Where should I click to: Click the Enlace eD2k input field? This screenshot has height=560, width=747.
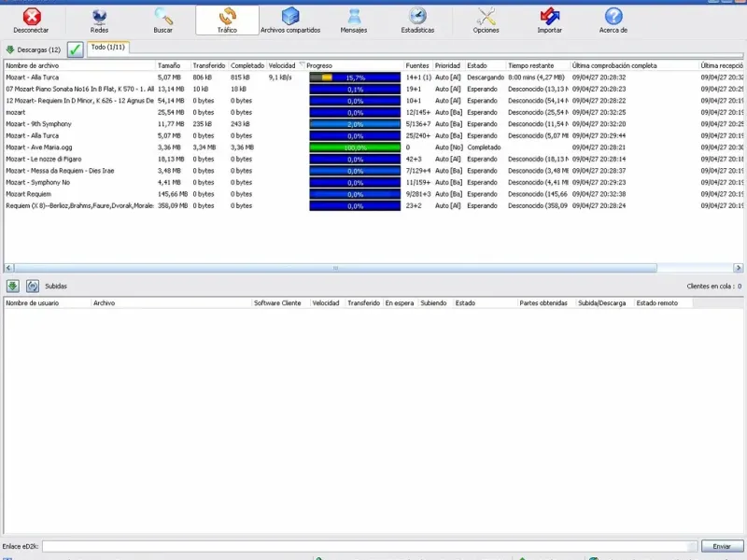click(x=369, y=546)
